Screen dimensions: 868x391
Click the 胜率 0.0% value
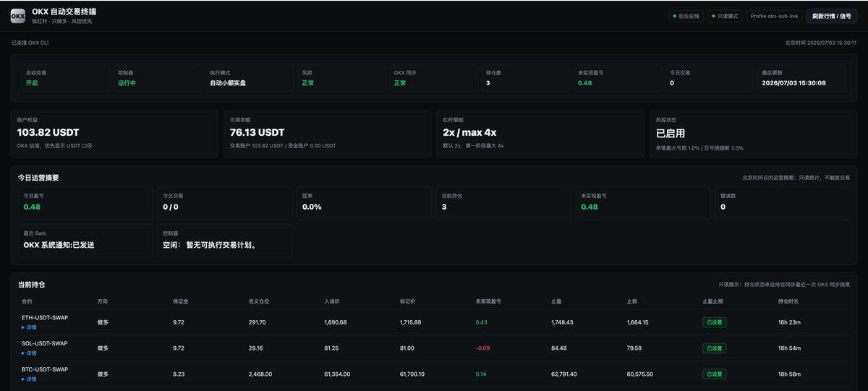pos(312,207)
